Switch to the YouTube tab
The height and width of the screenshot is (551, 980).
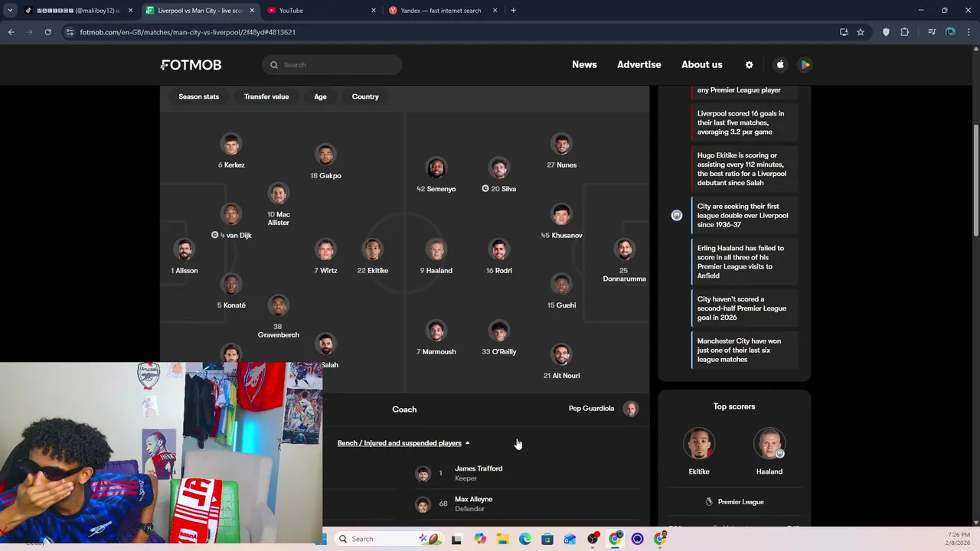click(x=322, y=11)
